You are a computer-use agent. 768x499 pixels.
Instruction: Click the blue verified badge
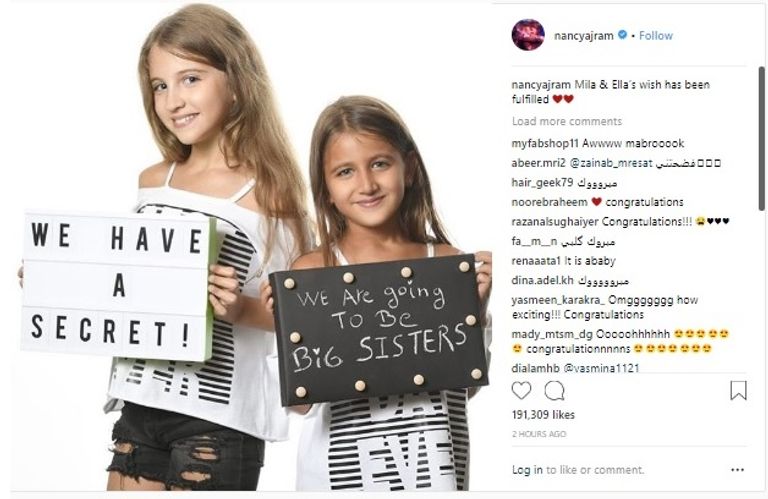pyautogui.click(x=622, y=35)
